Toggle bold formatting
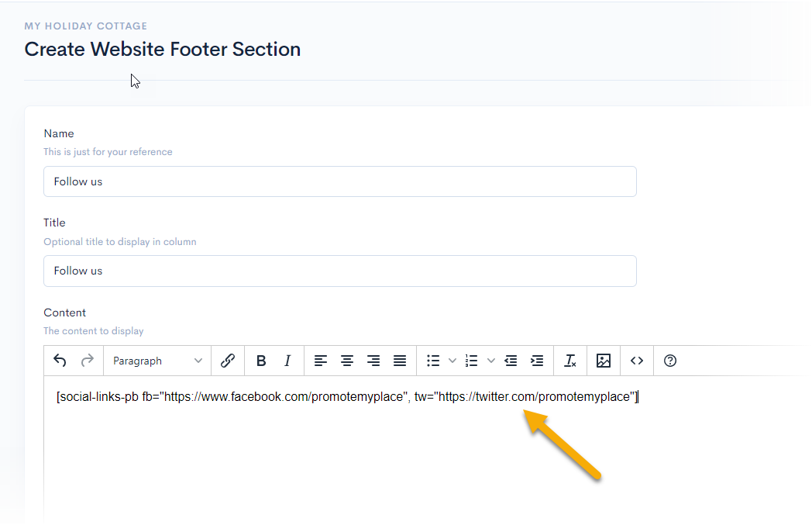The image size is (812, 525). click(x=261, y=361)
